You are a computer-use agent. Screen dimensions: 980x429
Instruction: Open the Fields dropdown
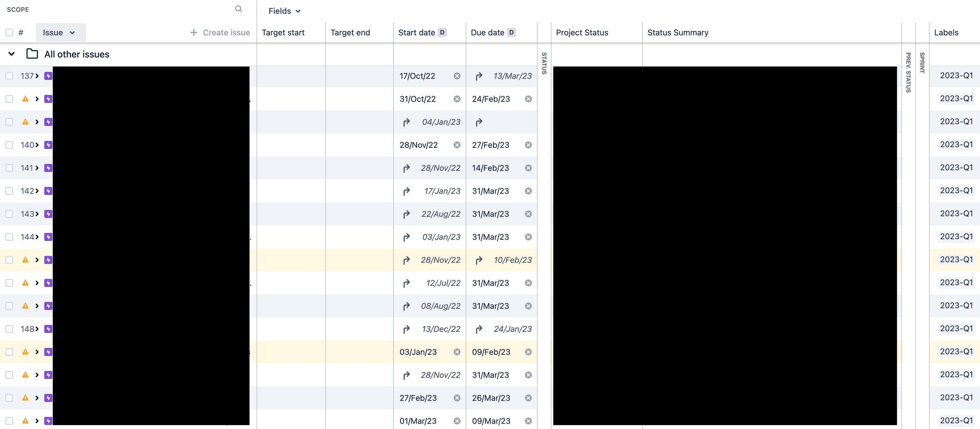(x=284, y=11)
